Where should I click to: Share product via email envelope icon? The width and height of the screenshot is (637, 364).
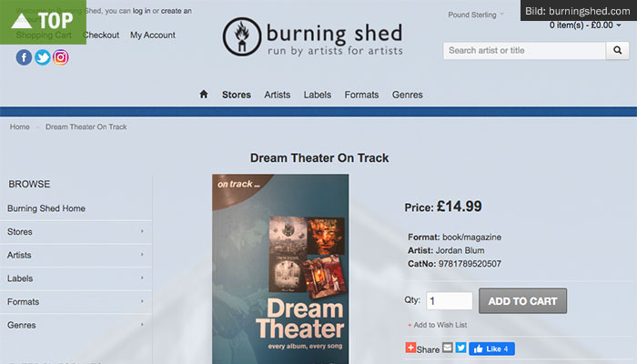448,348
